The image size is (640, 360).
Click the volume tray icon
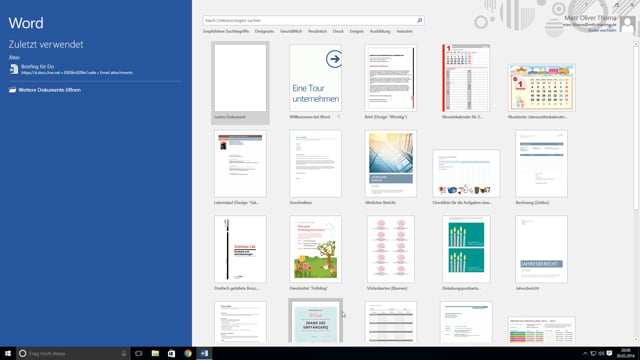point(601,353)
